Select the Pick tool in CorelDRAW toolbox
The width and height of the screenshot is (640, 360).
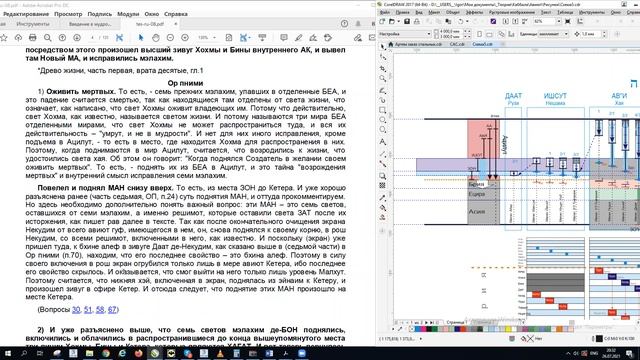(382, 47)
